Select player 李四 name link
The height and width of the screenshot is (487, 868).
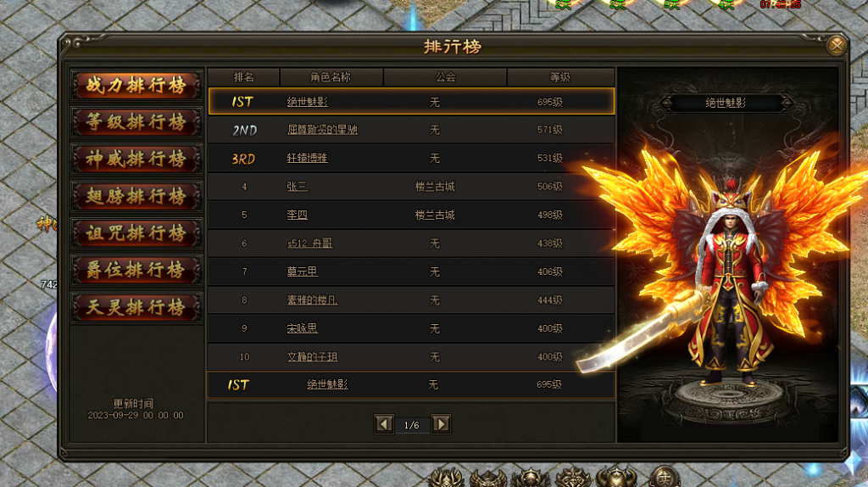298,215
